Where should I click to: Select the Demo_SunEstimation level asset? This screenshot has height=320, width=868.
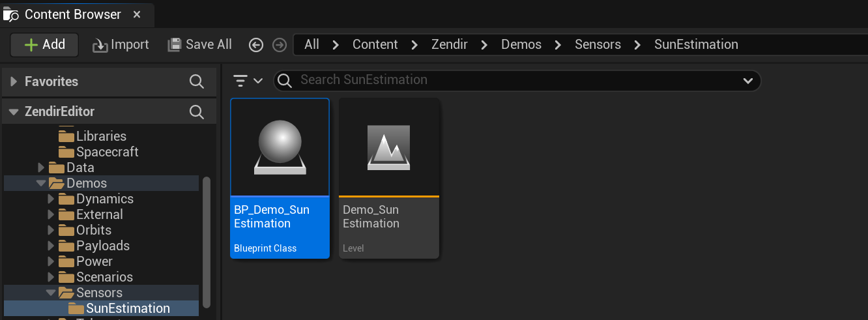[389, 178]
